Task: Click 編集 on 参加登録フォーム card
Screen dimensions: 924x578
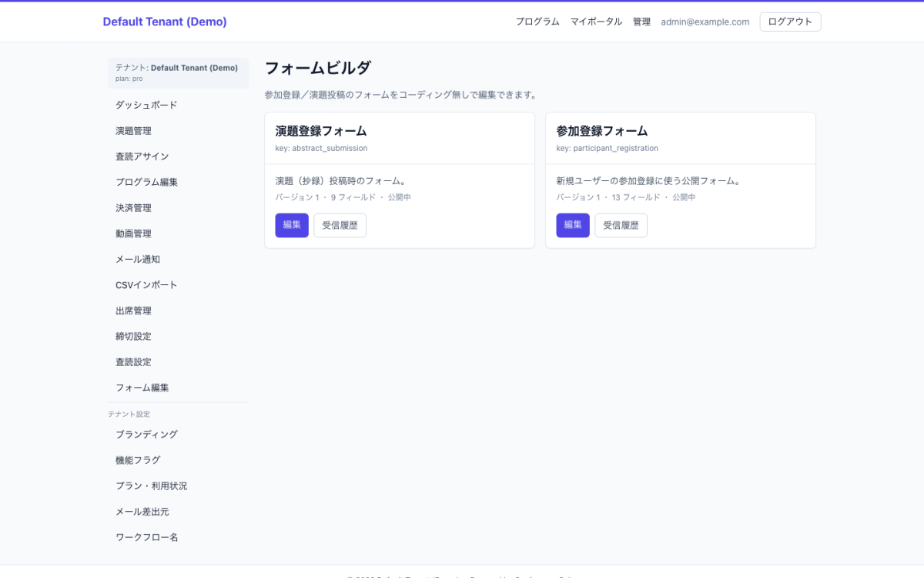Action: 573,225
